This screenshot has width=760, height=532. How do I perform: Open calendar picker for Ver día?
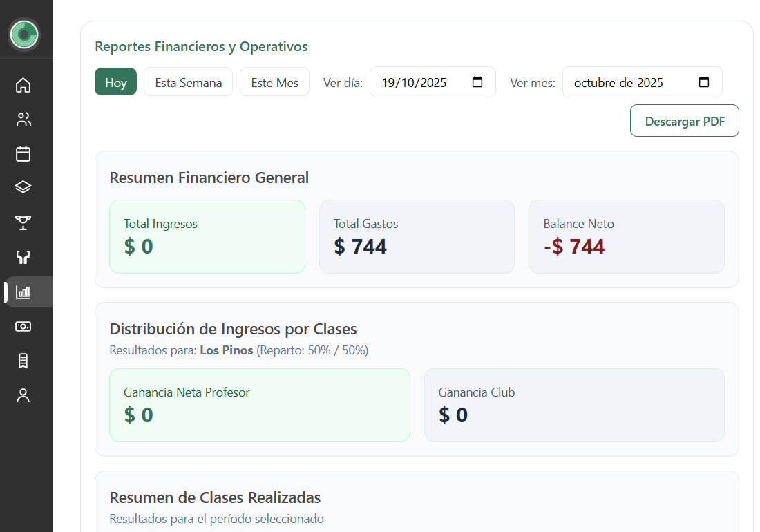coord(477,82)
